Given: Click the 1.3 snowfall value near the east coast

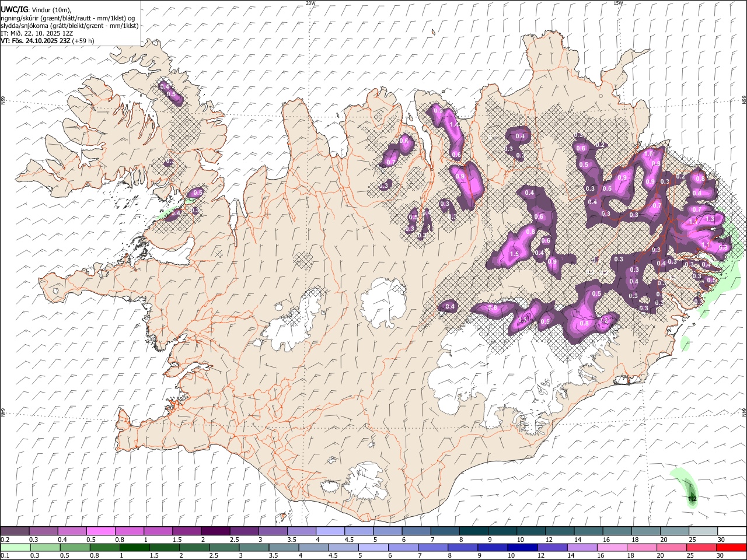Looking at the screenshot, I should tap(710, 219).
